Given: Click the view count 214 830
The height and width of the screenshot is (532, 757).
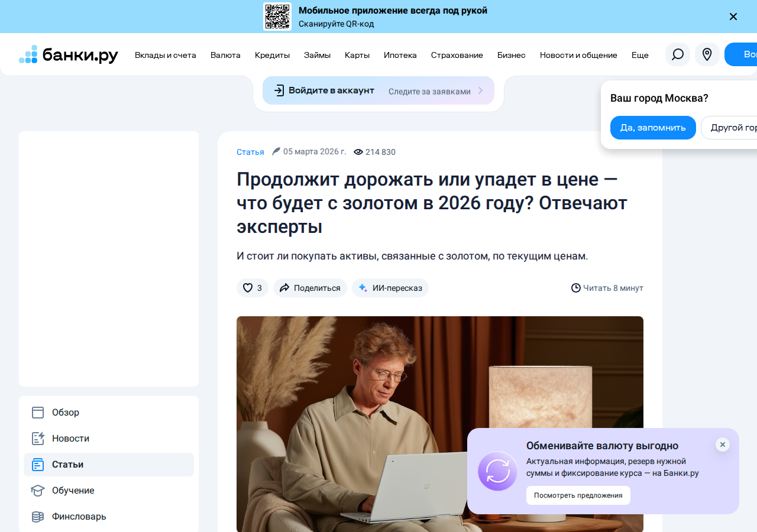Looking at the screenshot, I should 380,152.
